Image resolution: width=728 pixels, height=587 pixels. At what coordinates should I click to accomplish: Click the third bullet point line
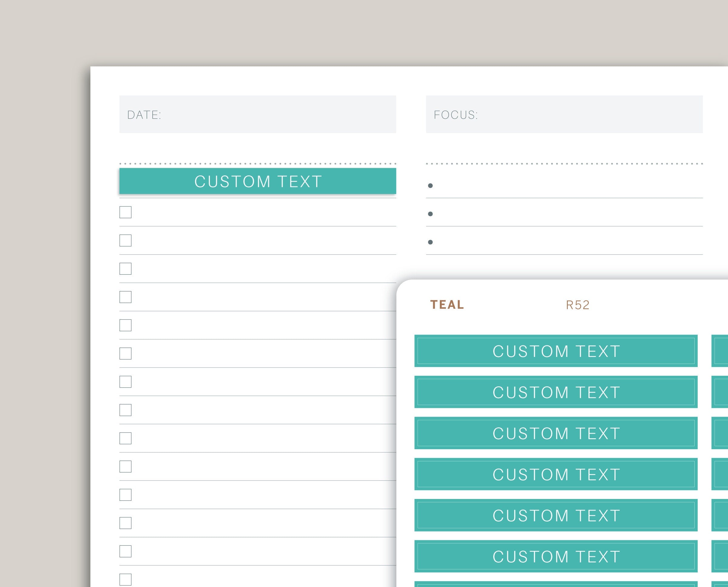coord(564,242)
